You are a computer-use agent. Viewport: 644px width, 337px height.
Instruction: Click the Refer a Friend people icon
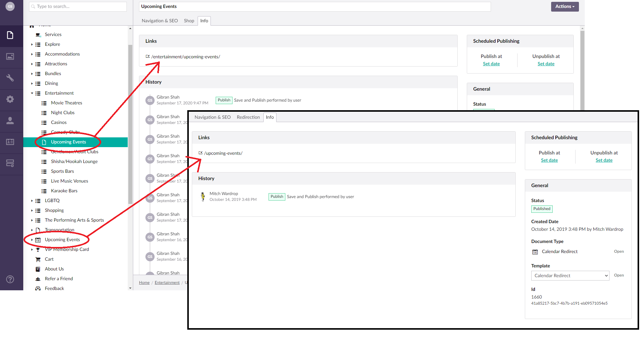pos(38,279)
